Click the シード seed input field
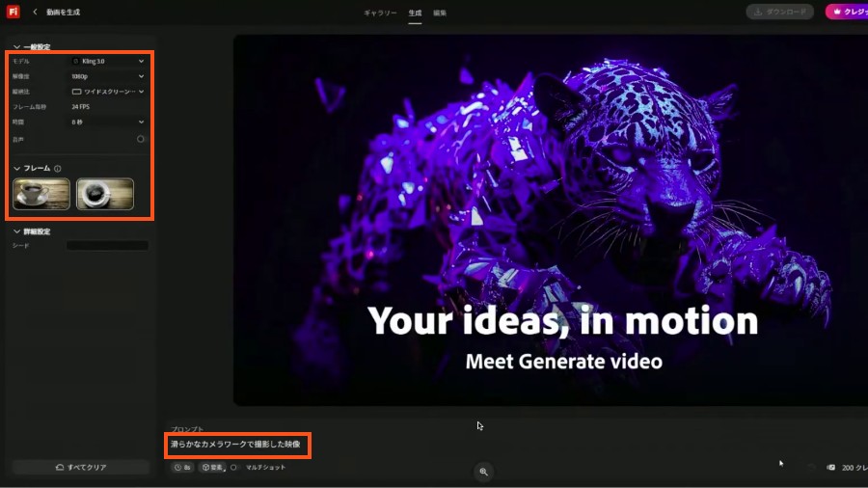This screenshot has height=488, width=868. point(107,246)
